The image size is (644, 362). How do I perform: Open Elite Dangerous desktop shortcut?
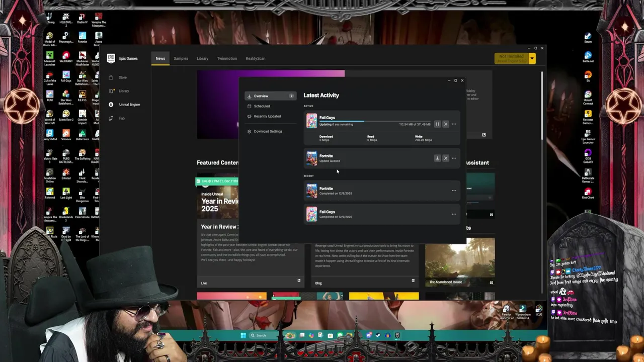point(82,195)
